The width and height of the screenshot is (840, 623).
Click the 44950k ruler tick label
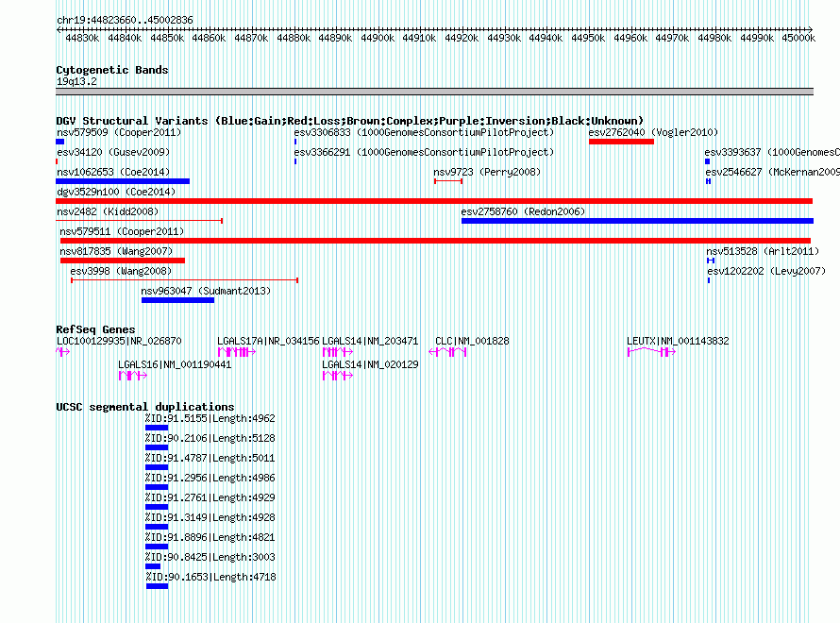588,38
